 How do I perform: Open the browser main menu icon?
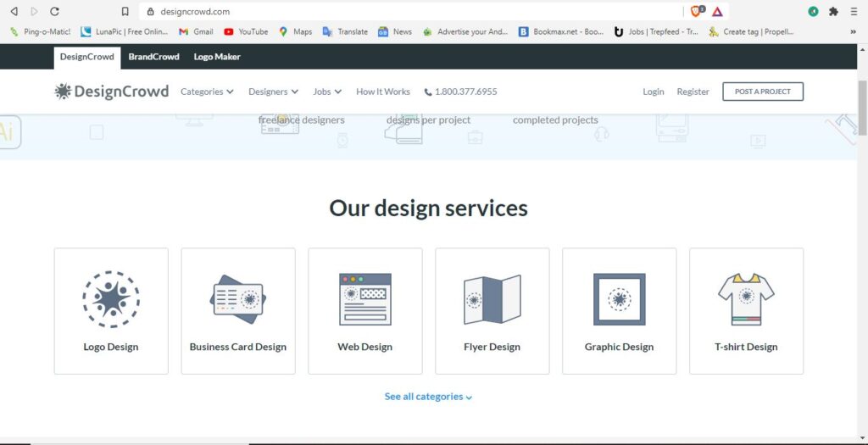click(x=854, y=11)
